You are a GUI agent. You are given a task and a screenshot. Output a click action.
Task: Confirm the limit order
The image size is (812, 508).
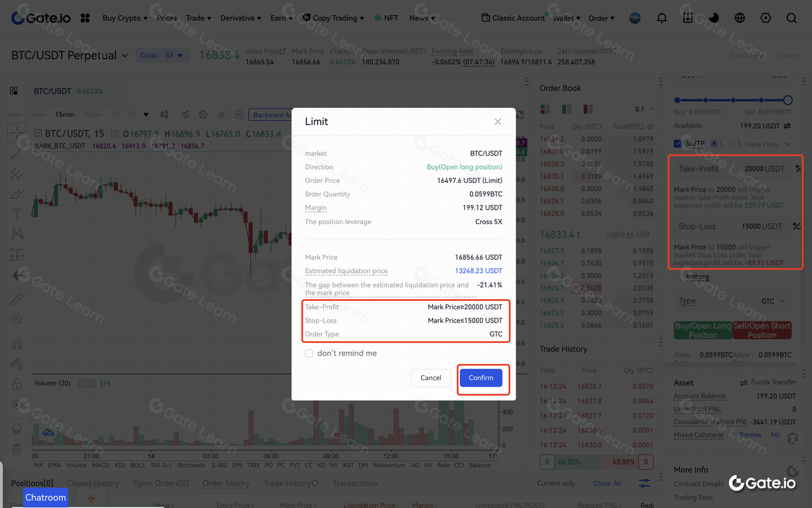click(x=481, y=378)
